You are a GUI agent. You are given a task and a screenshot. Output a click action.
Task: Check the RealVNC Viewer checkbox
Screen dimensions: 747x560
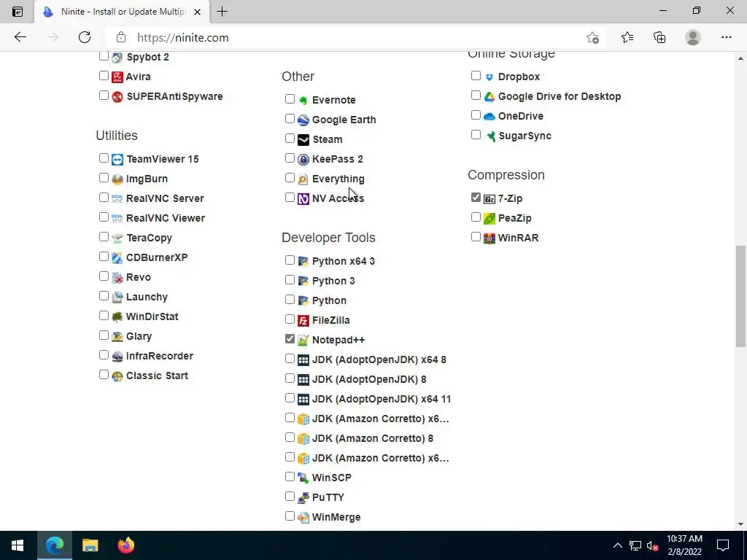click(104, 217)
